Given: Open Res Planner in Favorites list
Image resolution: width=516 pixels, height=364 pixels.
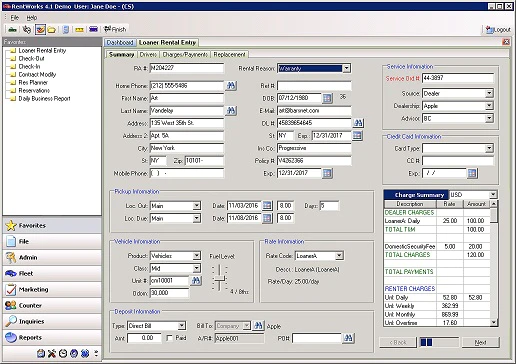Looking at the screenshot, I should tap(33, 82).
